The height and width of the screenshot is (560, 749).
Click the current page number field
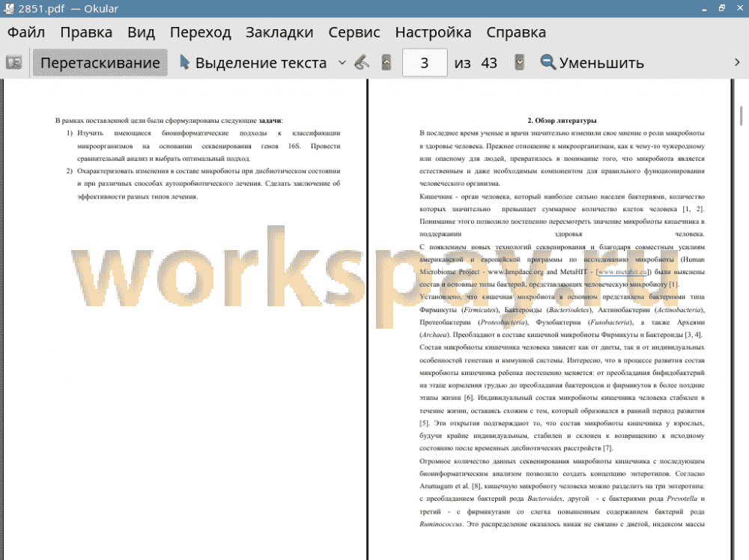tap(425, 63)
